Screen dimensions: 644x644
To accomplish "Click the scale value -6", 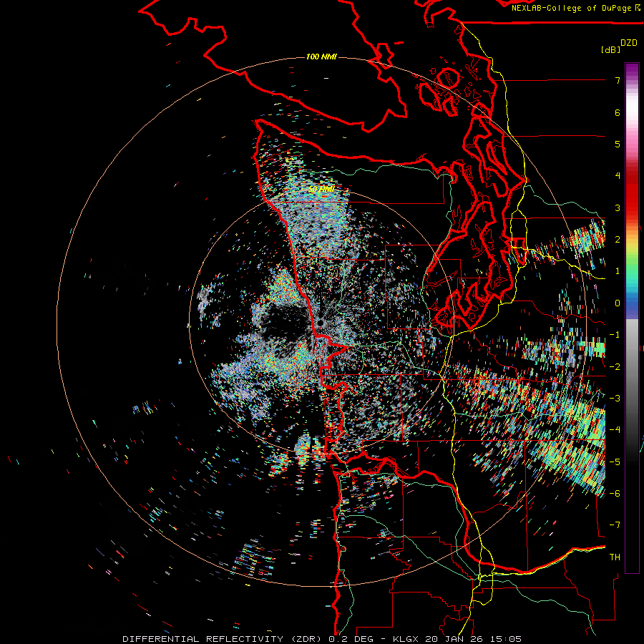I will [x=615, y=494].
